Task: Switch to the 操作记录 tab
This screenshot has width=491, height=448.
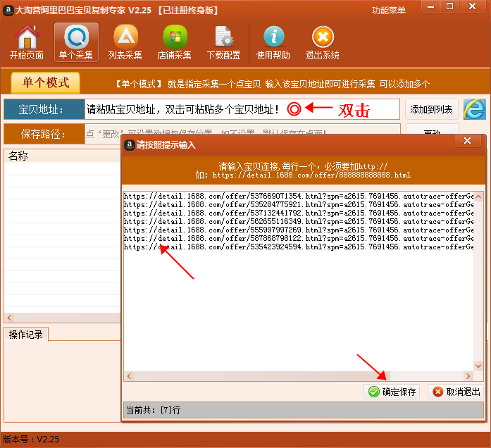Action: tap(25, 335)
